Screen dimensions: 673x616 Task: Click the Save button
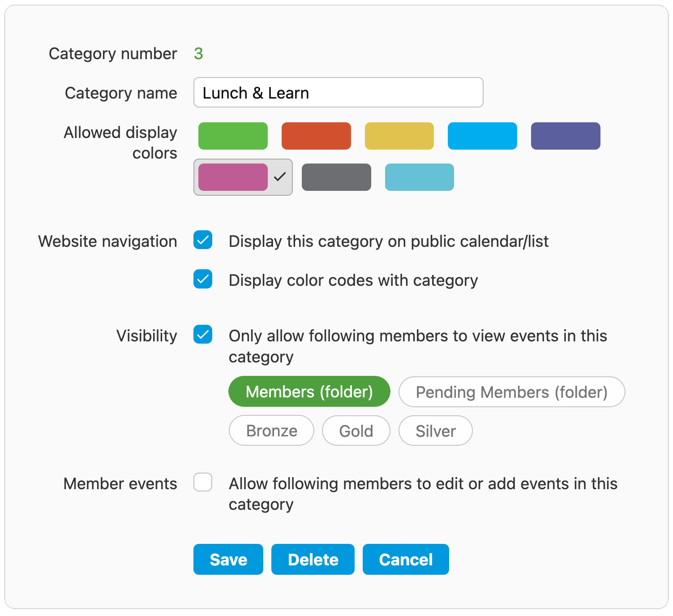coord(228,559)
